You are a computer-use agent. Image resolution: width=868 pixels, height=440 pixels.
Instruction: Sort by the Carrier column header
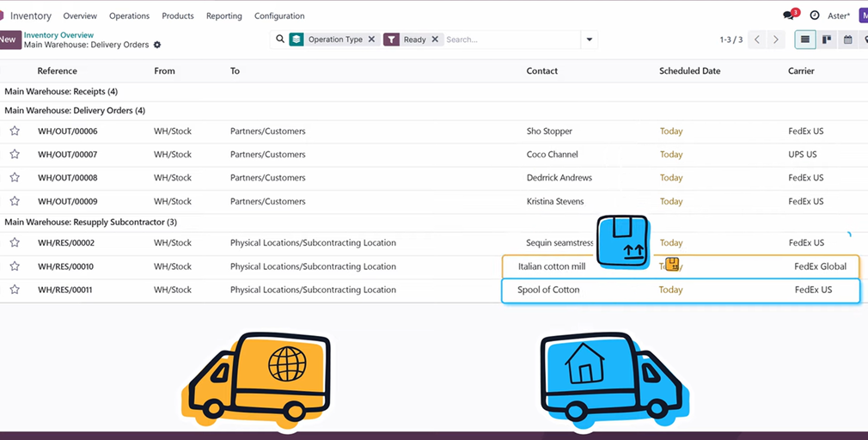pyautogui.click(x=801, y=70)
